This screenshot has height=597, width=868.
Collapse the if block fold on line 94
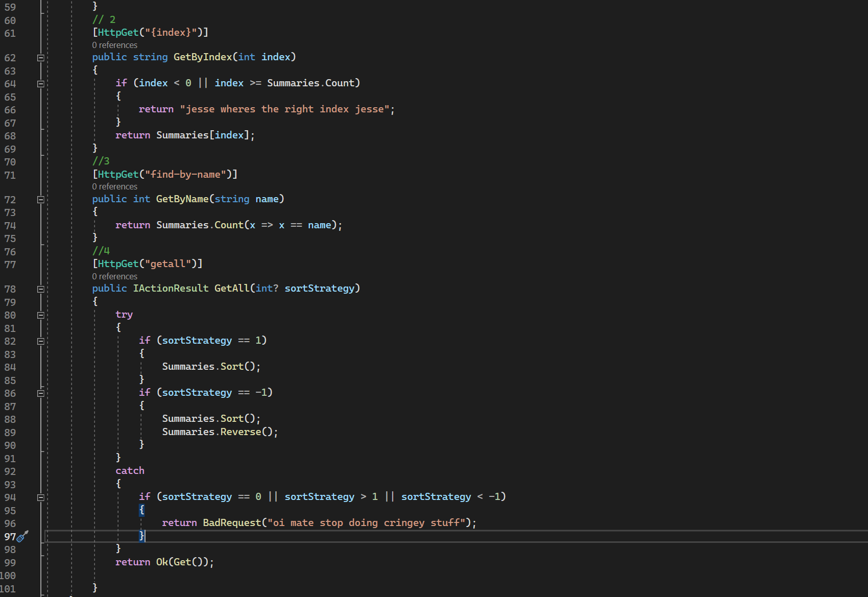(x=40, y=497)
